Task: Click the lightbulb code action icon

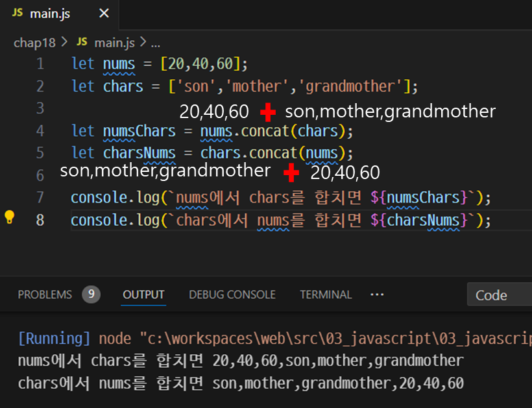Action: tap(10, 217)
